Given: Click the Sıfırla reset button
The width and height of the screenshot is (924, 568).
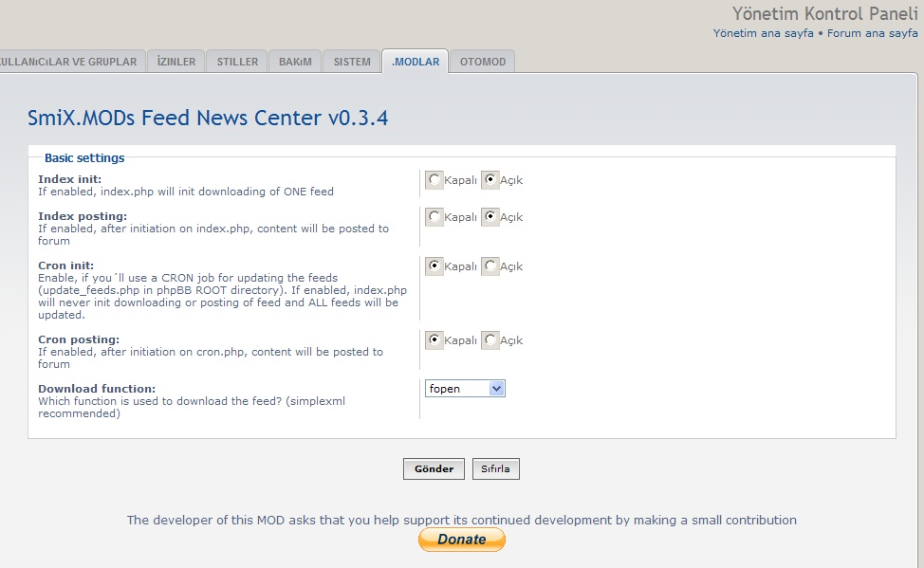Looking at the screenshot, I should point(495,469).
